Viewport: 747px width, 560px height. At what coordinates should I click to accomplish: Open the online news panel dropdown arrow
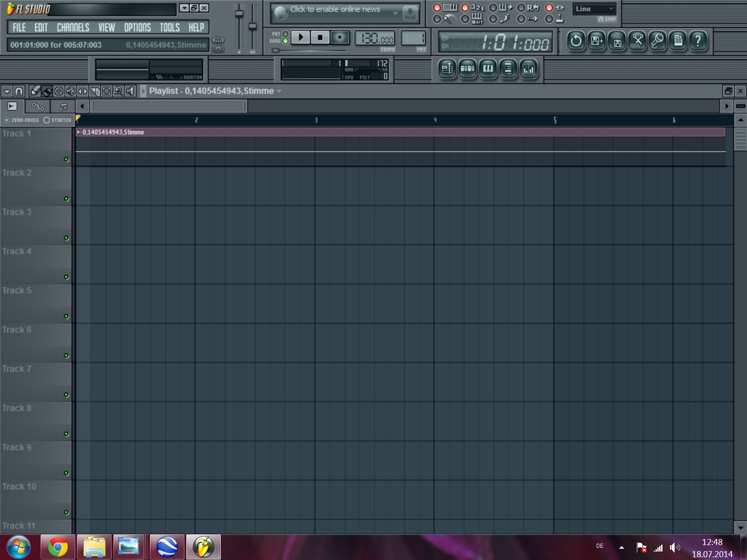[395, 13]
